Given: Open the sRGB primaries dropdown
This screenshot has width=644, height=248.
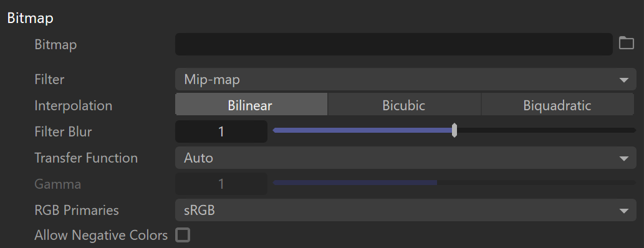Looking at the screenshot, I should coord(406,210).
